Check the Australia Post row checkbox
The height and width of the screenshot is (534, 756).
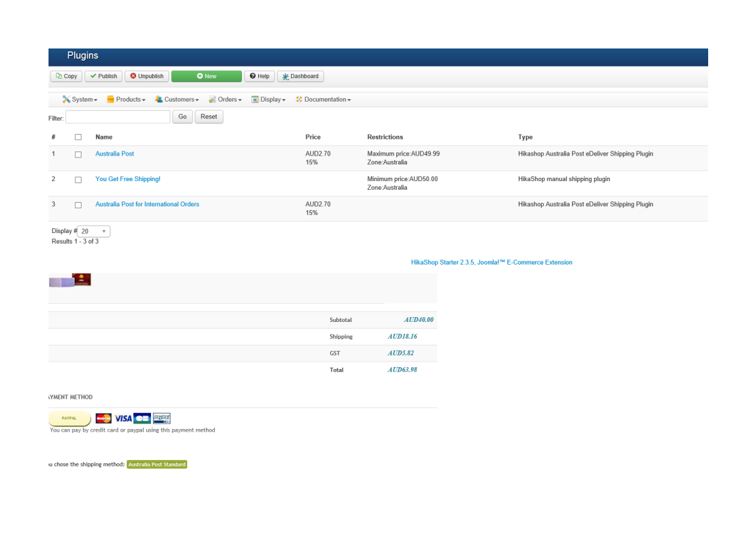78,155
